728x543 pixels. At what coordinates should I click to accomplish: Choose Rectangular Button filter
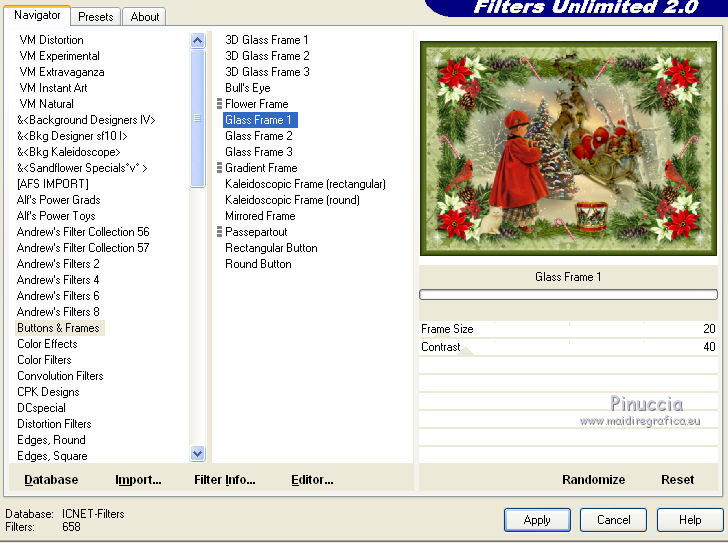[x=271, y=248]
